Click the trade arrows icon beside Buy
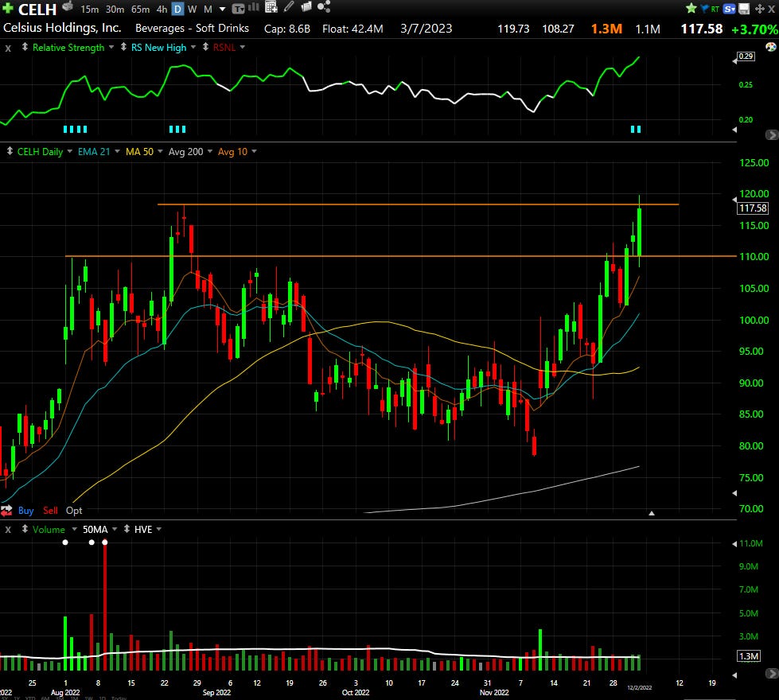 point(6,510)
